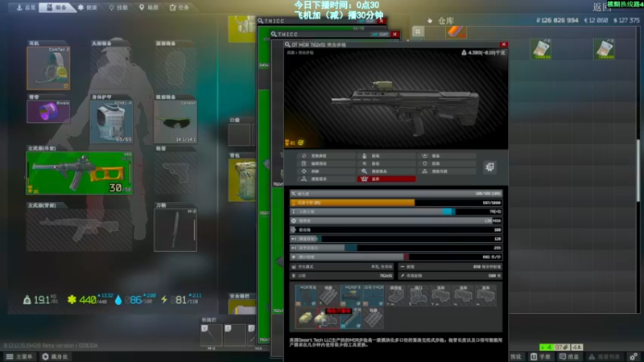Open the 消息 messages button
The height and width of the screenshot is (362, 644).
coord(570,356)
